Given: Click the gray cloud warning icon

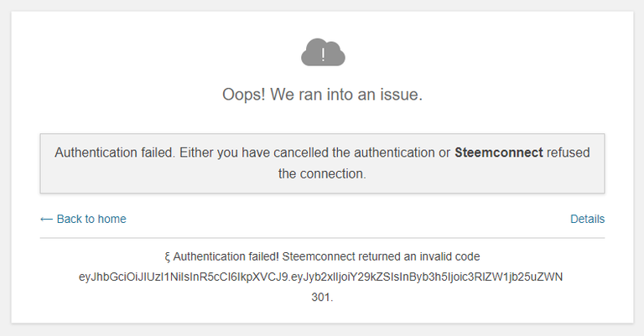Looking at the screenshot, I should pos(323,52).
